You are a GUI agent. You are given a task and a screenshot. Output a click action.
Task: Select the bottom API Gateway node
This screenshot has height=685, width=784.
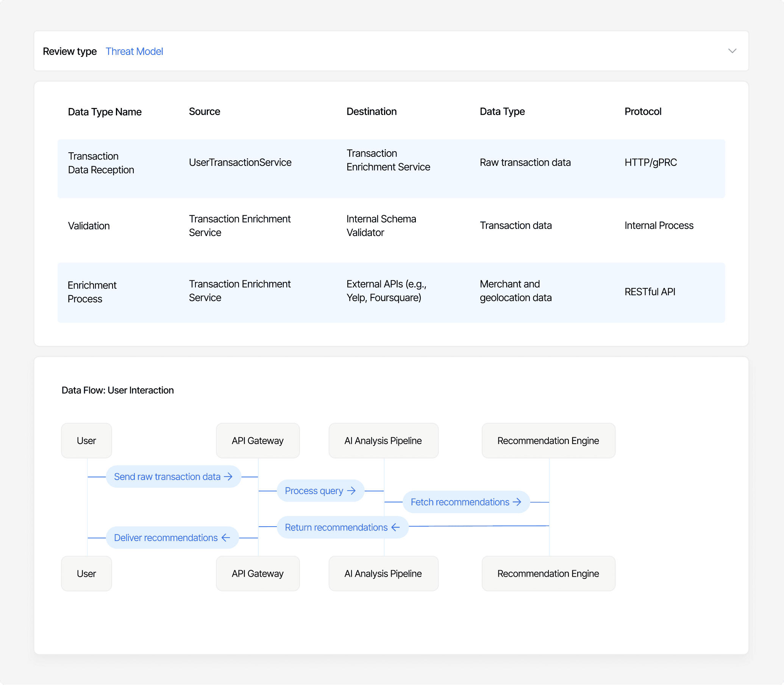258,573
